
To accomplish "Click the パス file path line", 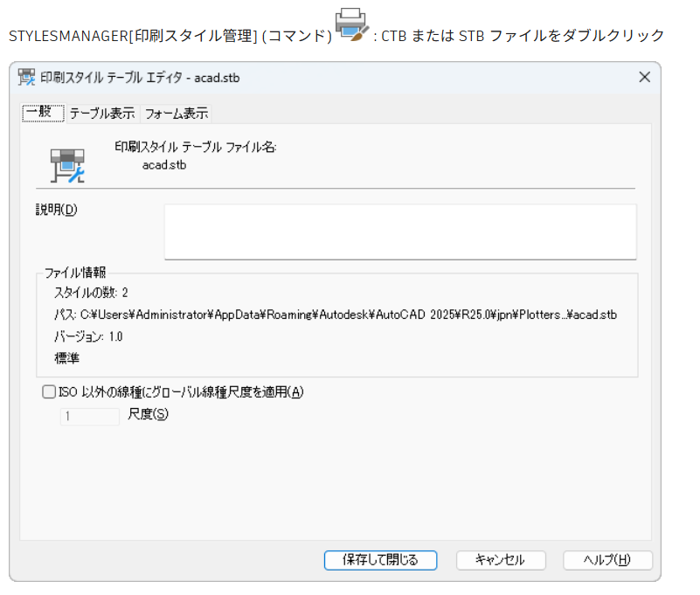I will click(336, 314).
